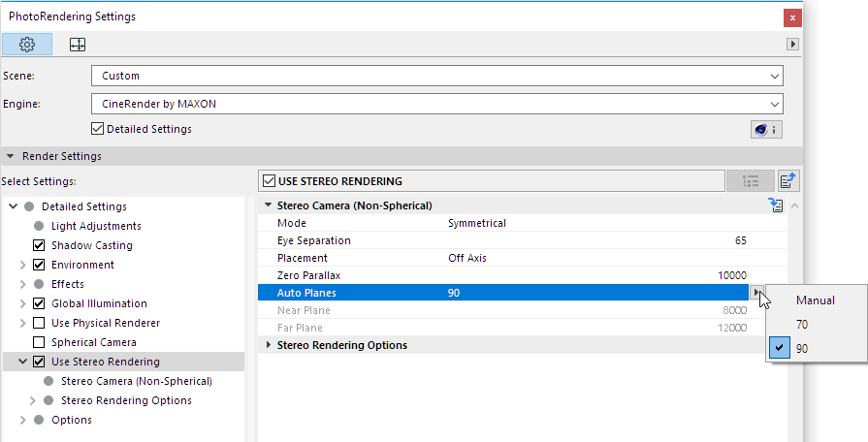Switch to the size panel icon

78,45
